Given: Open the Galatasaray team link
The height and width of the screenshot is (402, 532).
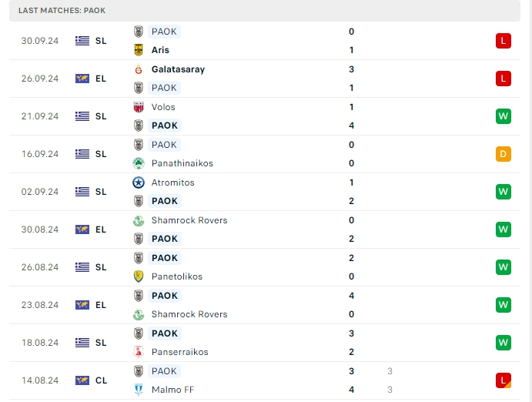Looking at the screenshot, I should (178, 69).
